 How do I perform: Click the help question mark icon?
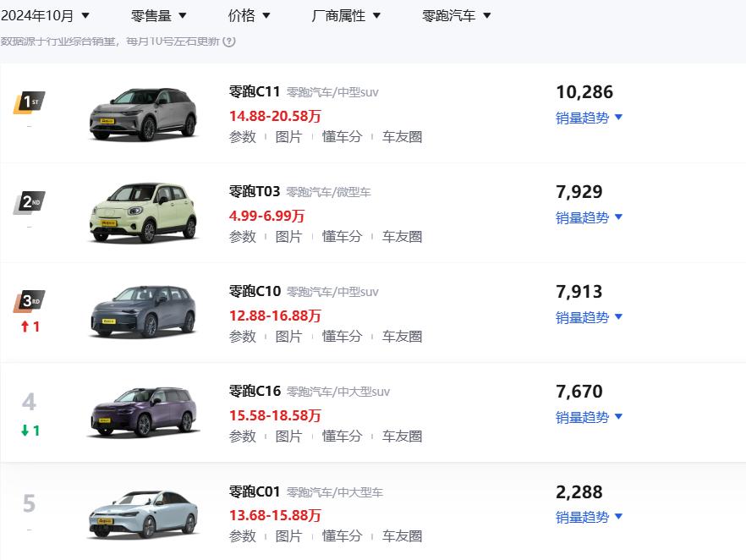(229, 41)
